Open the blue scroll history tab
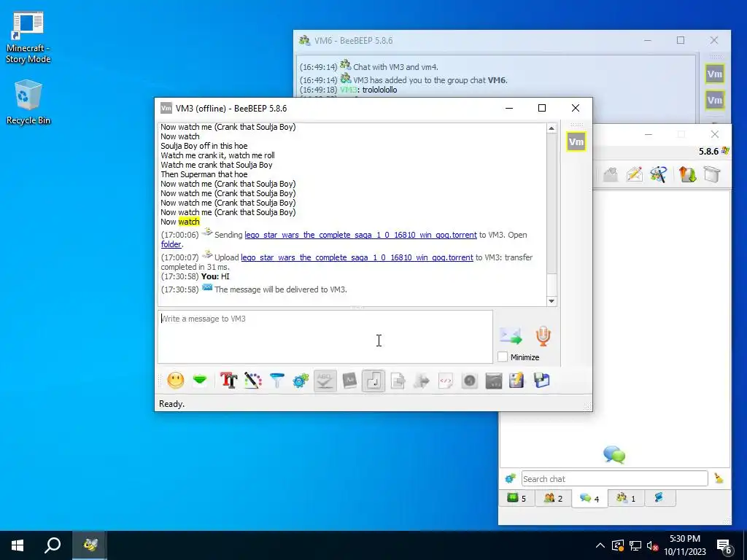The height and width of the screenshot is (560, 747). click(x=659, y=498)
